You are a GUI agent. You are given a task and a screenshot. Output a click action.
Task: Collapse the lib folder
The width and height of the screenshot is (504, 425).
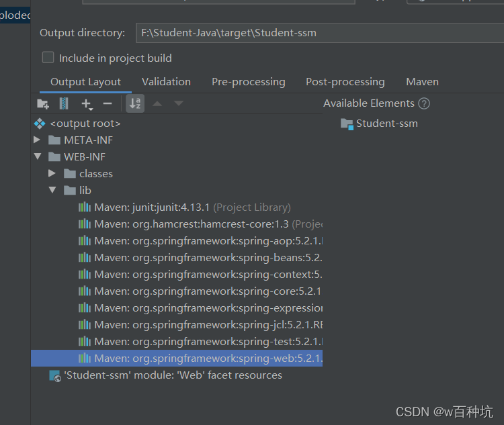pos(52,190)
